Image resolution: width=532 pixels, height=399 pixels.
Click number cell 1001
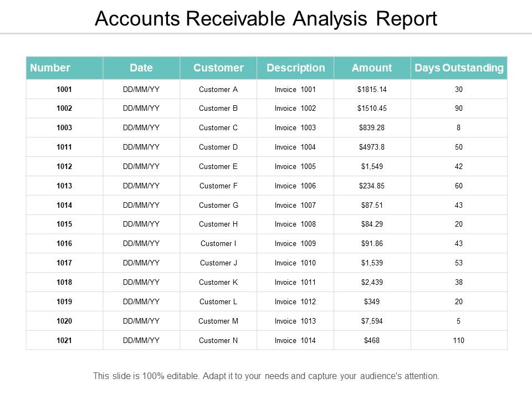pyautogui.click(x=64, y=89)
